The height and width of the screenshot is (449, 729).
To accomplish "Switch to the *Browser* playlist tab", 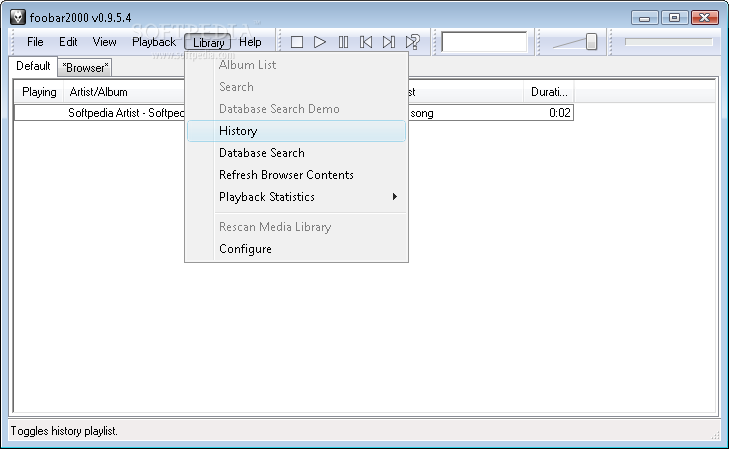I will [85, 68].
